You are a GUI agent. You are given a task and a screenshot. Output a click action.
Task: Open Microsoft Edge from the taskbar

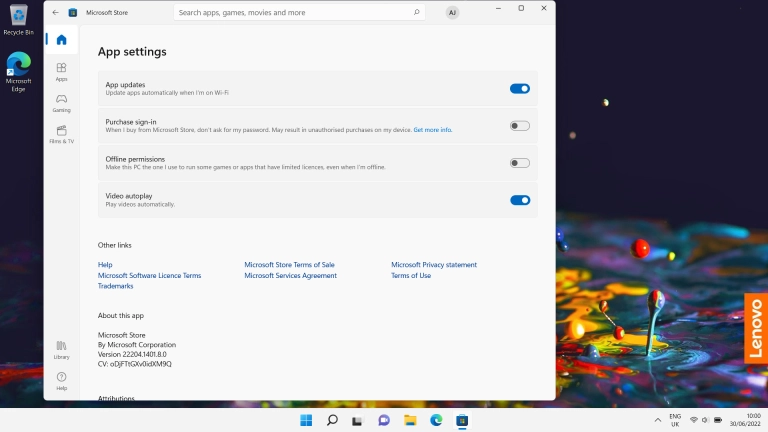point(436,420)
